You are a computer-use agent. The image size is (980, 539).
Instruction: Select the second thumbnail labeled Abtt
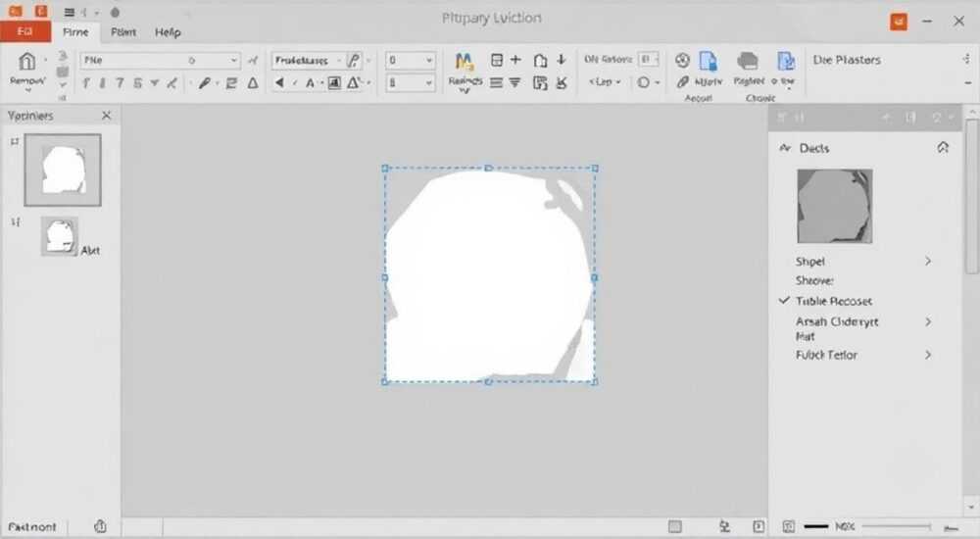click(60, 236)
